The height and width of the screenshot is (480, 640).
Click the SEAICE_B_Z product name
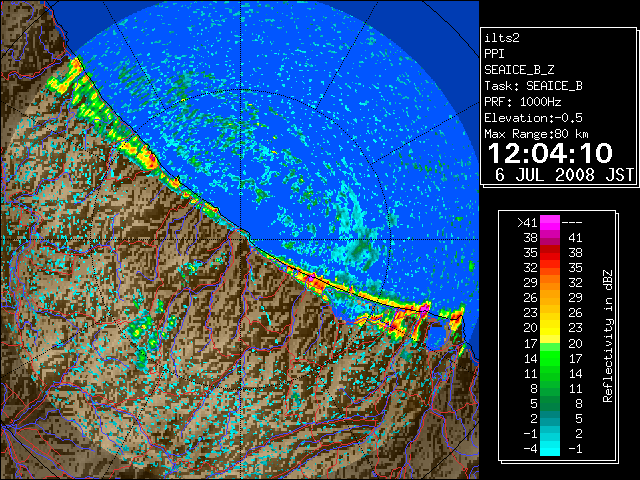[x=519, y=70]
